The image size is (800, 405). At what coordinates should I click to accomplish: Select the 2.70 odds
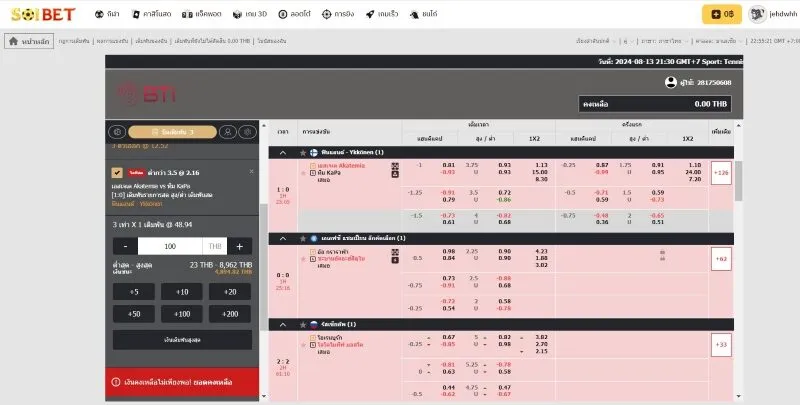click(x=541, y=345)
